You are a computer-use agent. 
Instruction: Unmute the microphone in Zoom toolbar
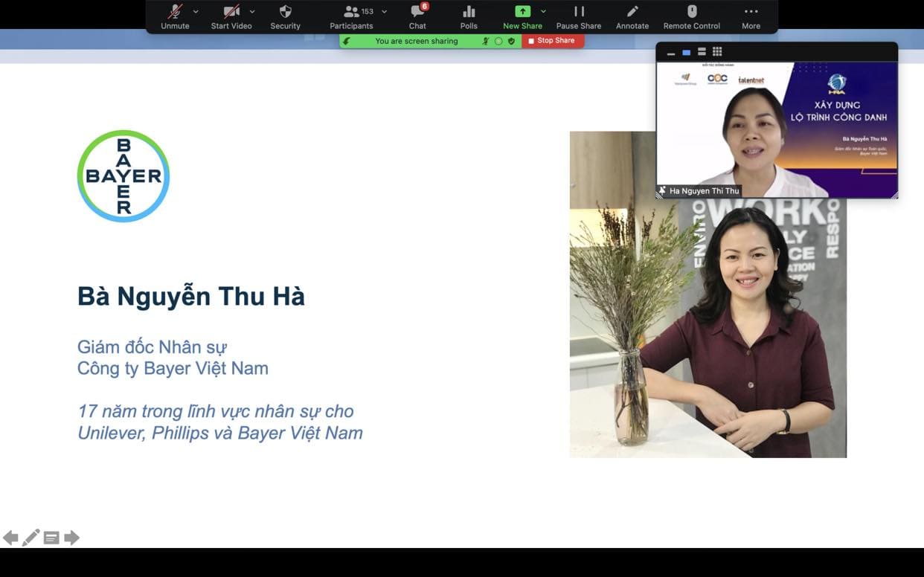coord(175,17)
